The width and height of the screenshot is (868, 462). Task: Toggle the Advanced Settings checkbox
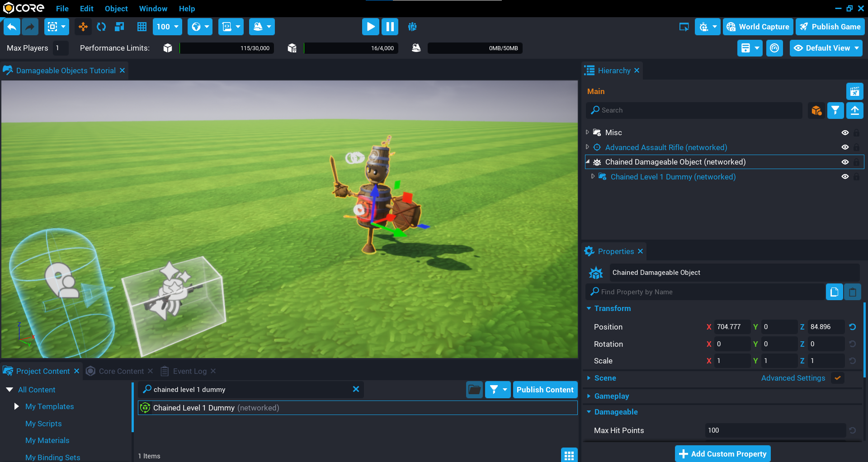coord(838,378)
